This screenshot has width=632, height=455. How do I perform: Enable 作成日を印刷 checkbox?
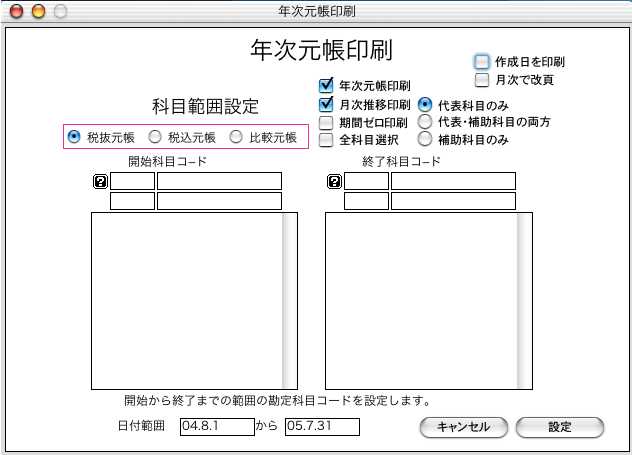point(482,62)
